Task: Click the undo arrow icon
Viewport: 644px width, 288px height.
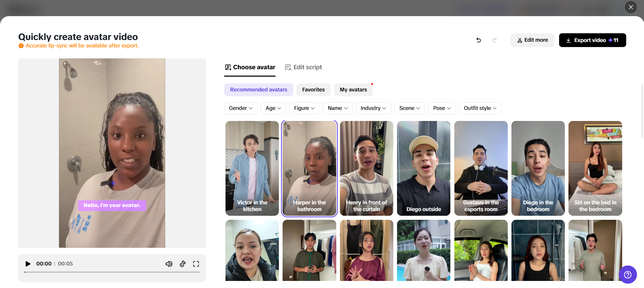Action: (x=479, y=40)
